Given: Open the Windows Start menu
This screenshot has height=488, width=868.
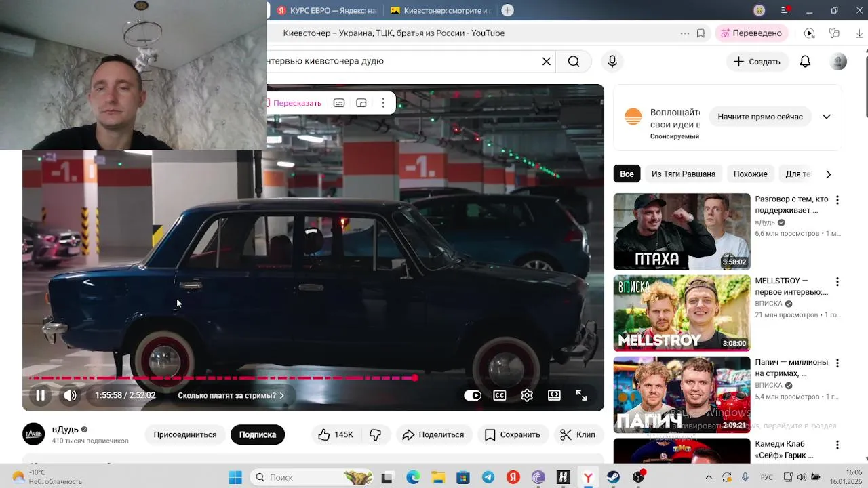Looking at the screenshot, I should [x=235, y=477].
